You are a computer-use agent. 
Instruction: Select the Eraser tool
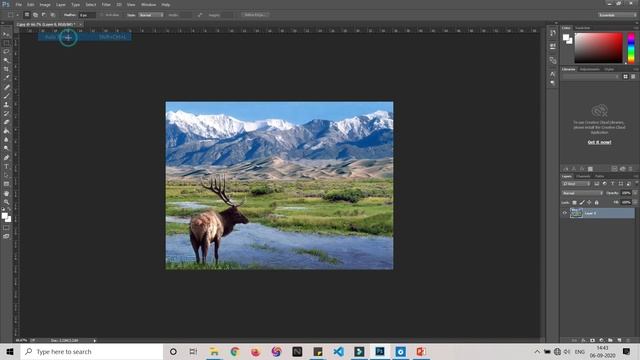[6, 122]
